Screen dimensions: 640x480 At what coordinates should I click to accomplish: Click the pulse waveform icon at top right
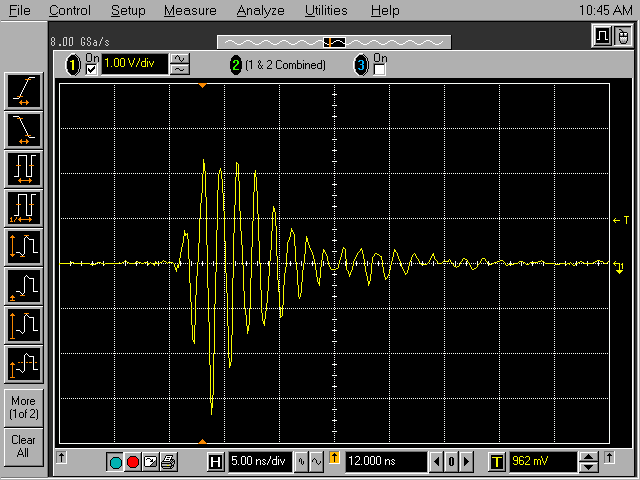pyautogui.click(x=602, y=36)
